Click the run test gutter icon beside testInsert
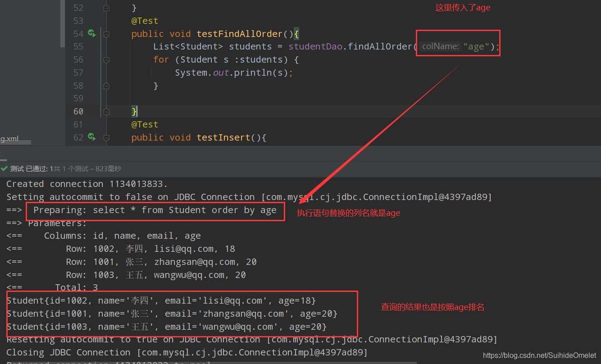 point(91,137)
